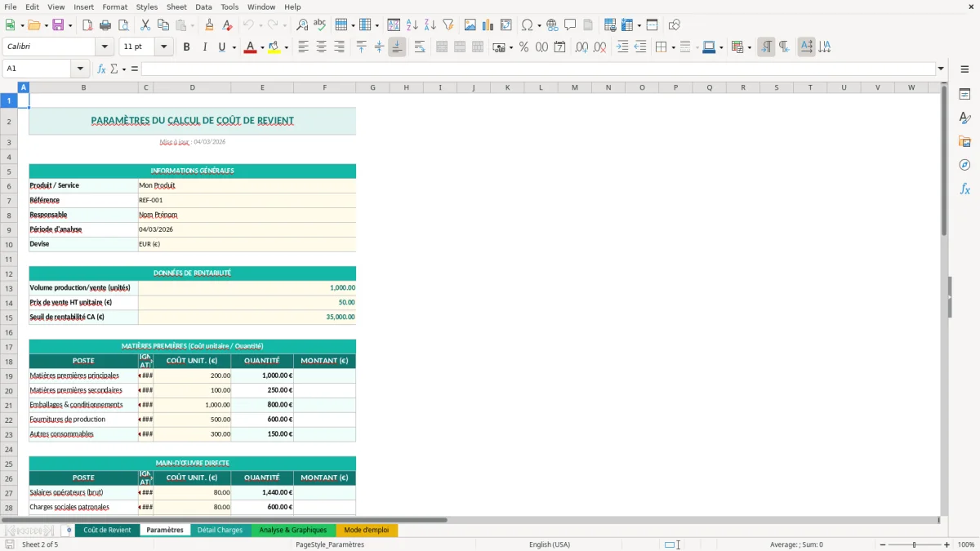Viewport: 980px width, 551px height.
Task: Open the Data menu
Action: (x=203, y=7)
